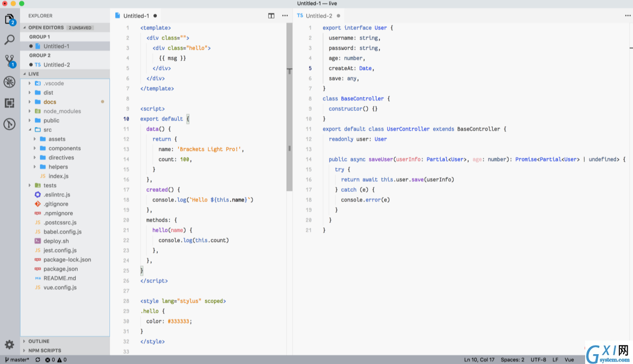Click the saveUser method name in code
Viewport: 633px width, 364px height.
[381, 160]
